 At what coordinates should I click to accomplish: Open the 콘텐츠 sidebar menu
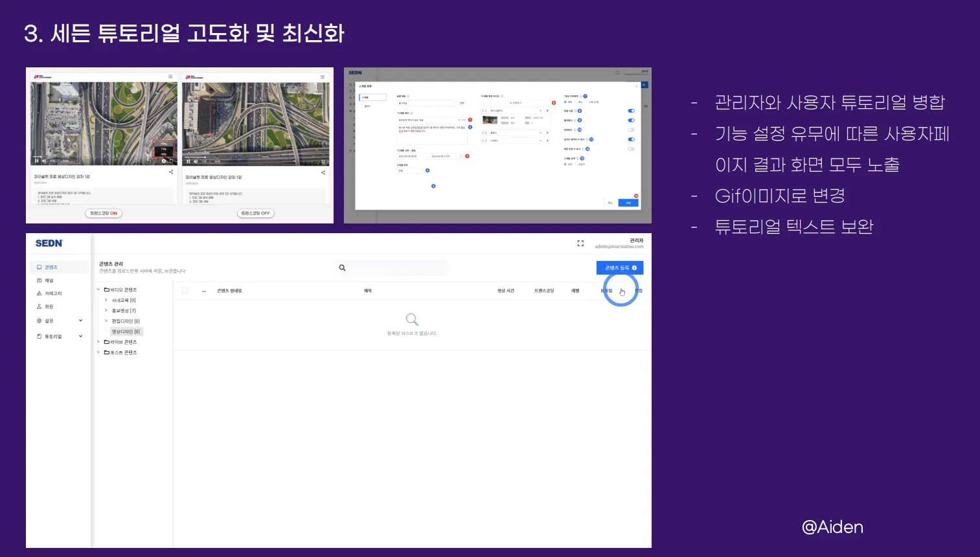[58, 267]
